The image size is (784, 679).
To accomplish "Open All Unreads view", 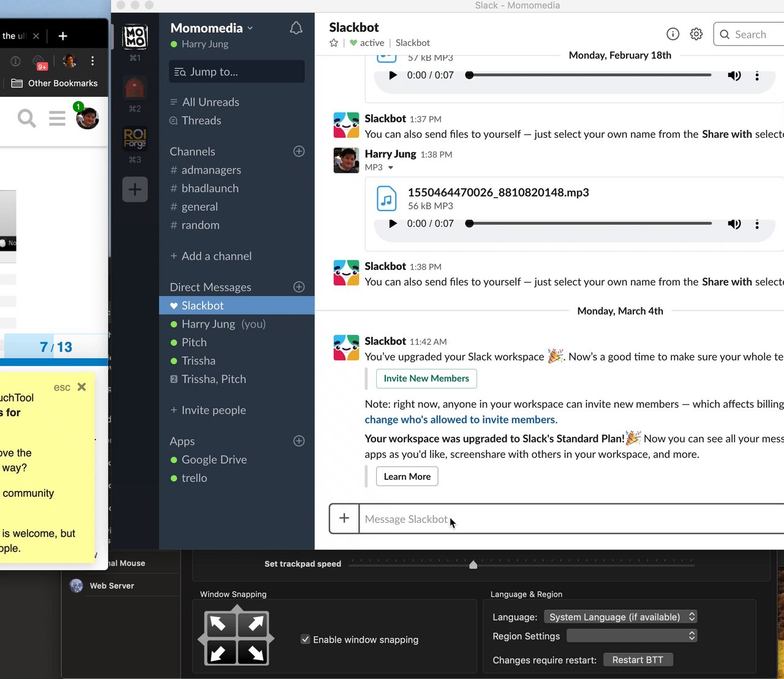I will (x=211, y=102).
